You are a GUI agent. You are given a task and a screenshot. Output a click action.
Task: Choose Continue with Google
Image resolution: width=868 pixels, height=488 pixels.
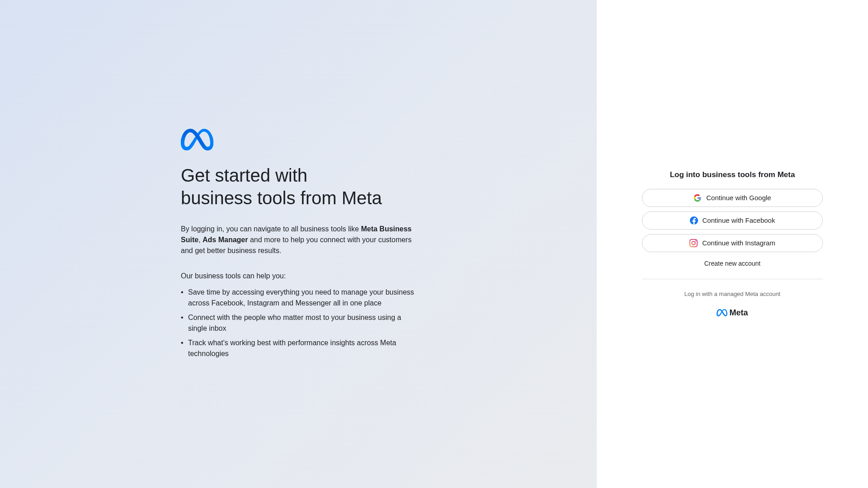tap(732, 198)
